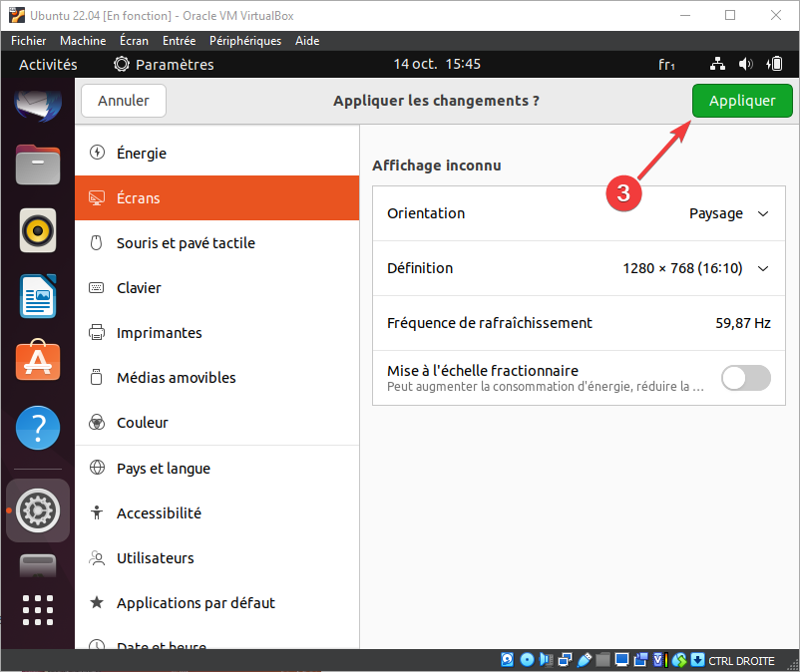The image size is (800, 672).
Task: Open the Machine menu
Action: point(83,41)
